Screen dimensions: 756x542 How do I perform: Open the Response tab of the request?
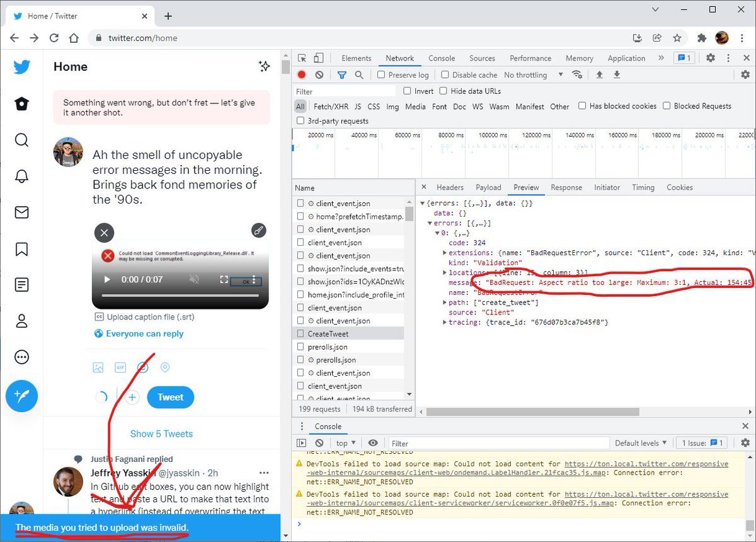[x=566, y=187]
